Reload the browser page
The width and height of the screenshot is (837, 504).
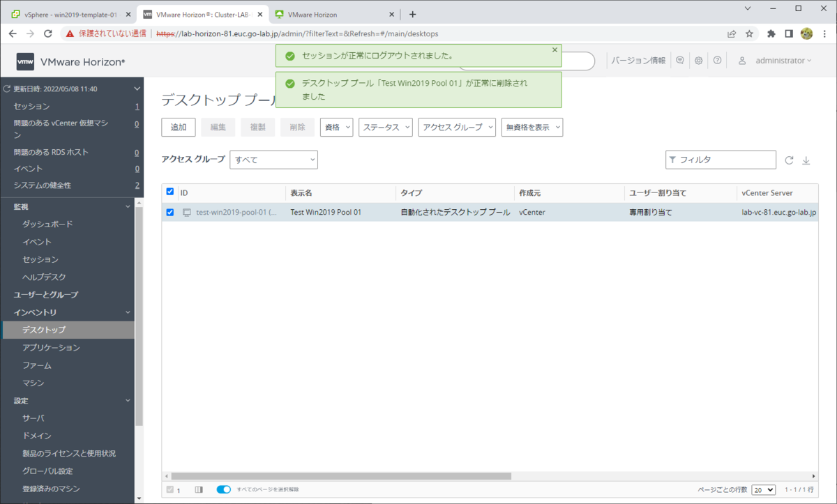[x=48, y=33]
